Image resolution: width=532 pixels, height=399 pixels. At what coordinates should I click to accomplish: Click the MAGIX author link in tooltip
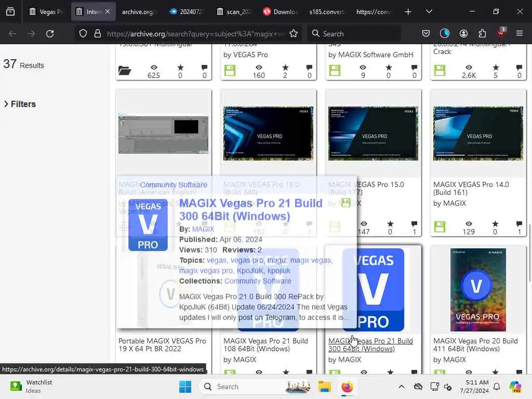pos(203,229)
